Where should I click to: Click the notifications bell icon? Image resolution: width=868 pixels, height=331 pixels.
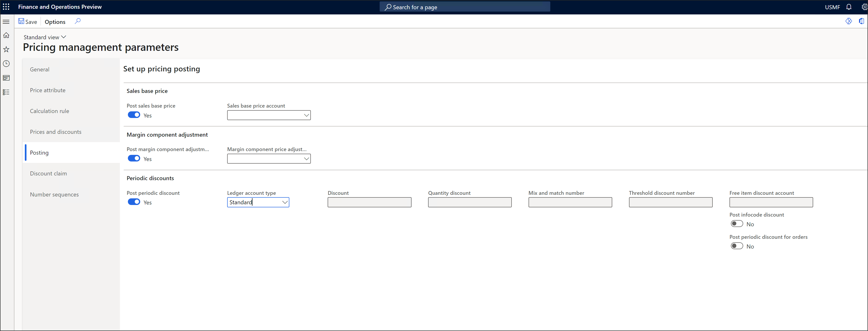tap(849, 7)
